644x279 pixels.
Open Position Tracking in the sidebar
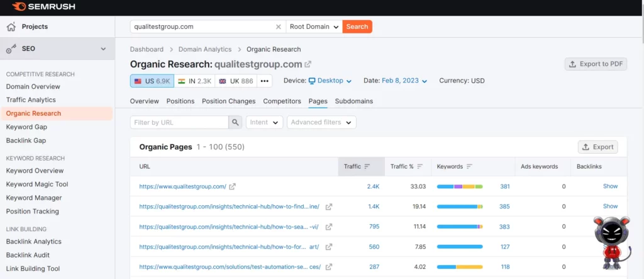(x=33, y=211)
